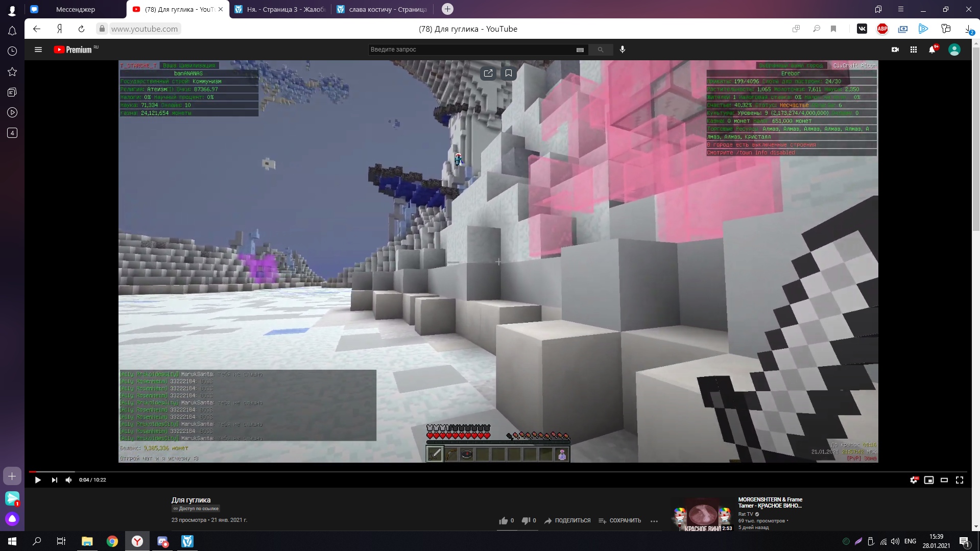Open create video camera menu
The width and height of the screenshot is (980, 551).
895,50
